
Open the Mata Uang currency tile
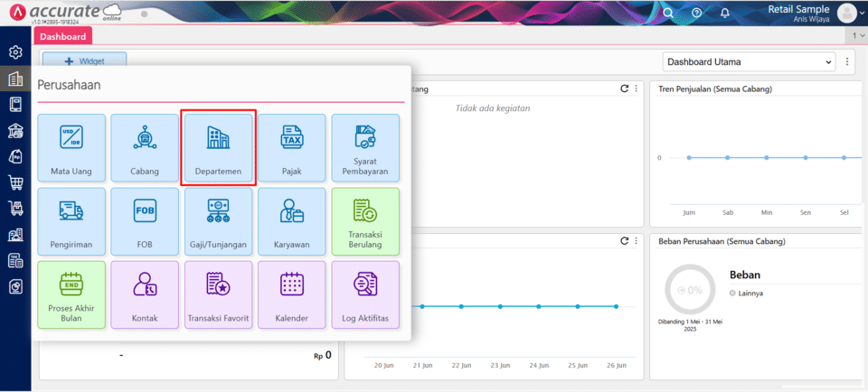tap(71, 147)
